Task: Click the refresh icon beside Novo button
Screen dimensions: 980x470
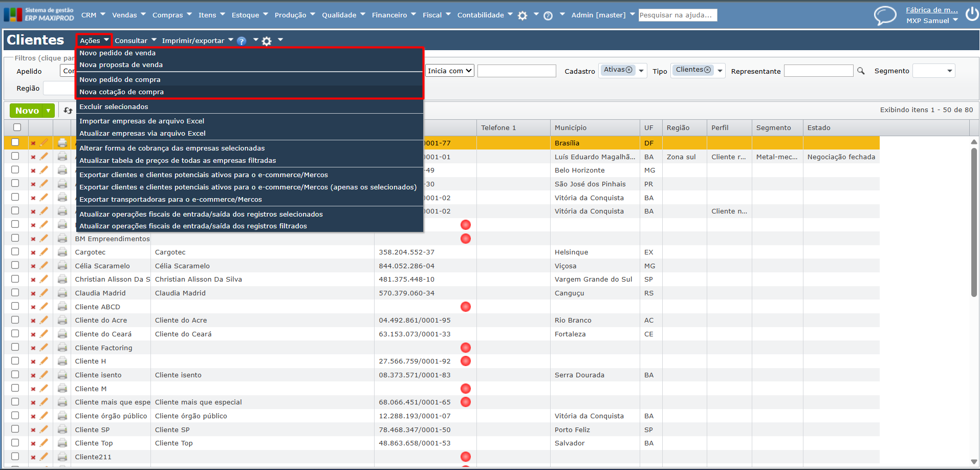Action: [68, 111]
